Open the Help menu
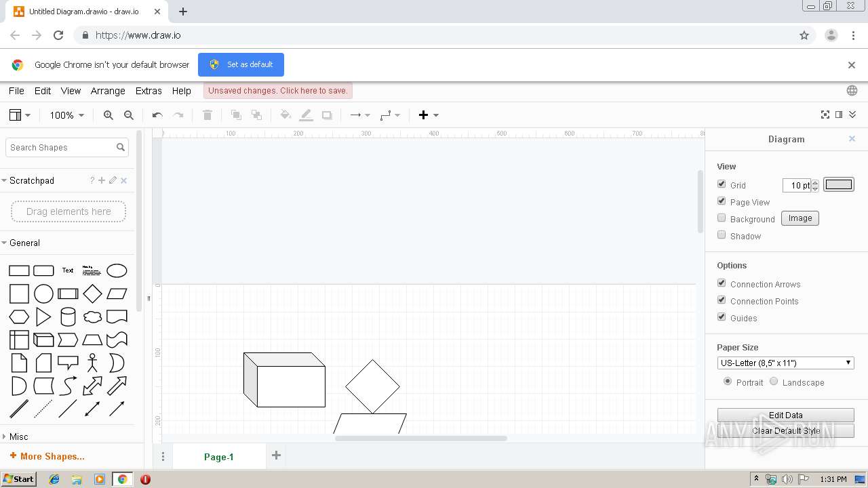The height and width of the screenshot is (488, 868). pos(181,91)
